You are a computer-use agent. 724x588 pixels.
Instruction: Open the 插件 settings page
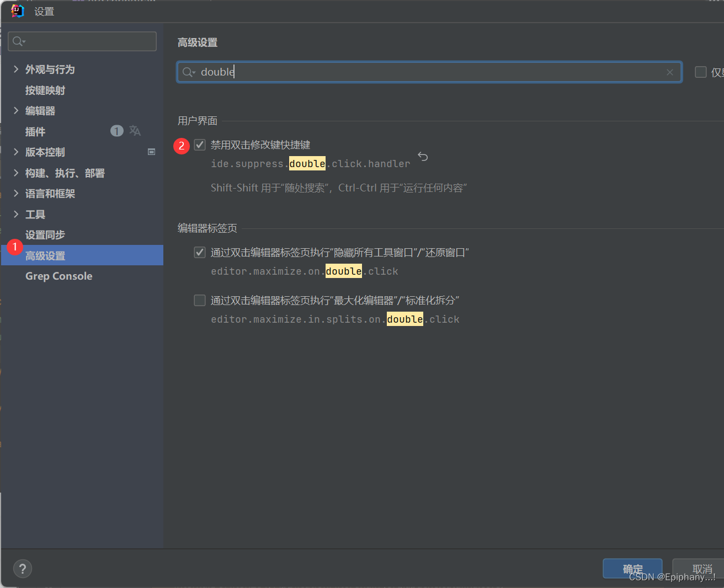point(35,132)
